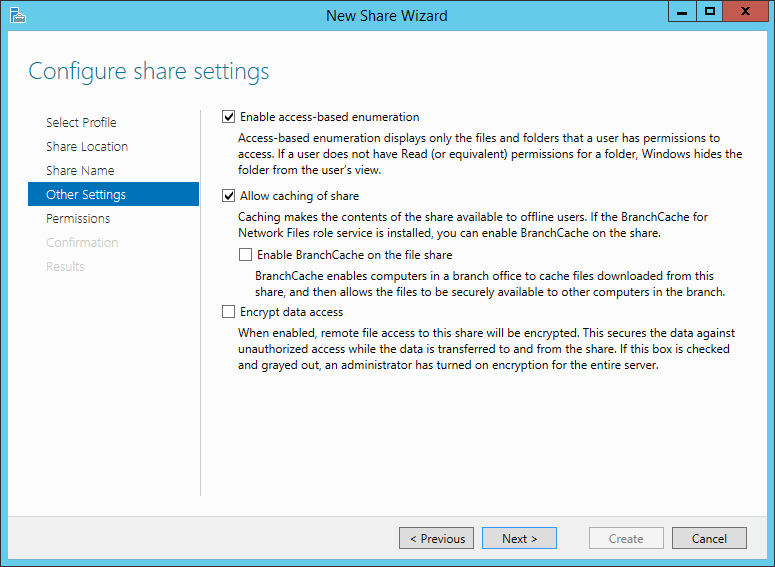Uncheck Enable access-based enumeration

[x=228, y=117]
